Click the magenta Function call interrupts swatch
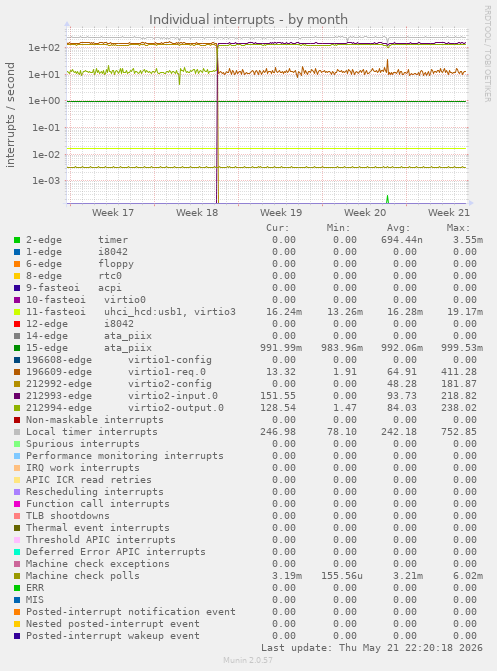 (17, 504)
